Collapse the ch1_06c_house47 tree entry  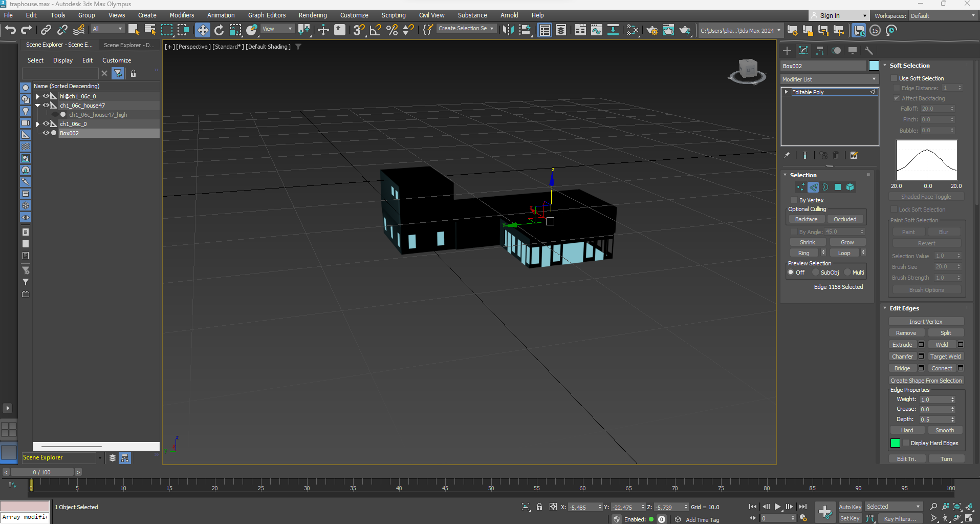[37, 105]
